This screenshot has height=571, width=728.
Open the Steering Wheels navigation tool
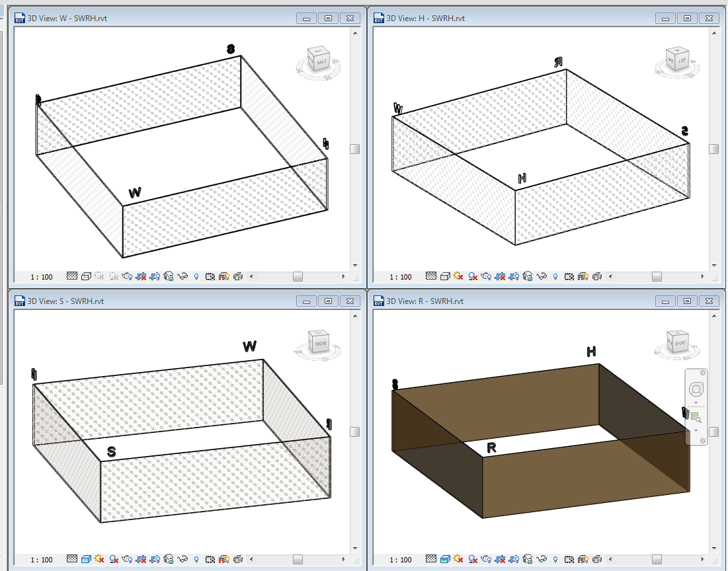[x=696, y=389]
